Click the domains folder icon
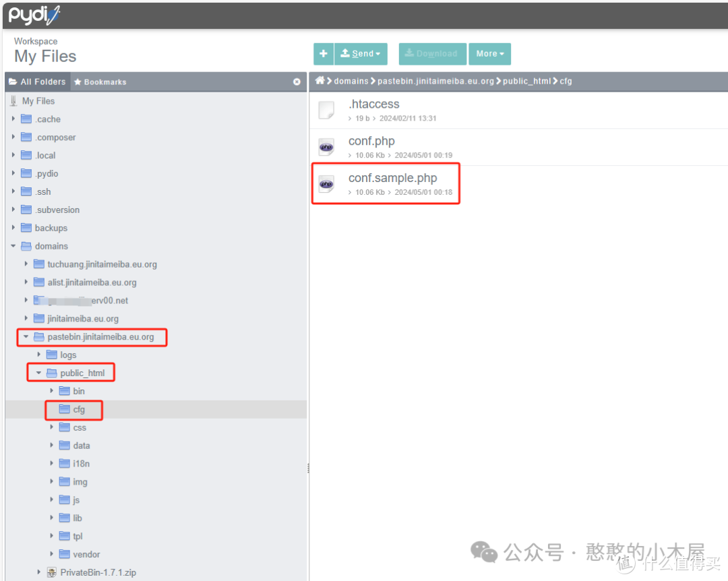This screenshot has height=581, width=728. [x=26, y=246]
